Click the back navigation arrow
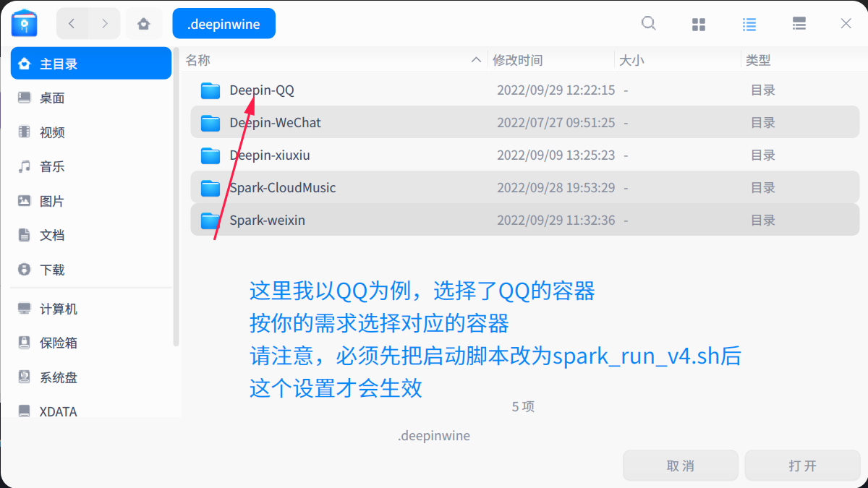 pos(72,23)
